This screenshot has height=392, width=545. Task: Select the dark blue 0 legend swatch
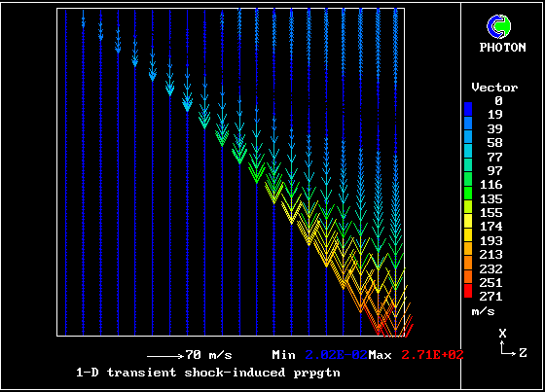[468, 109]
